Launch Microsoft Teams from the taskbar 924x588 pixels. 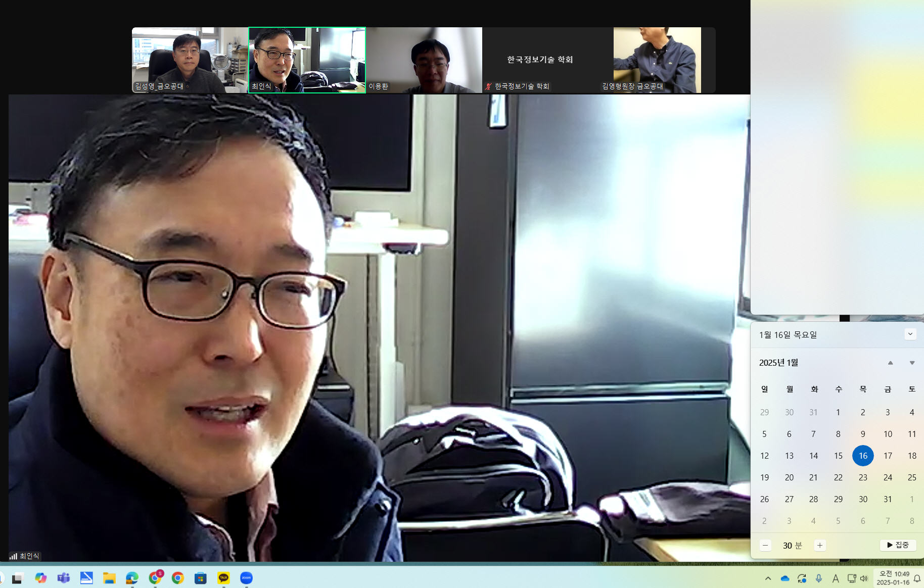tap(64, 578)
